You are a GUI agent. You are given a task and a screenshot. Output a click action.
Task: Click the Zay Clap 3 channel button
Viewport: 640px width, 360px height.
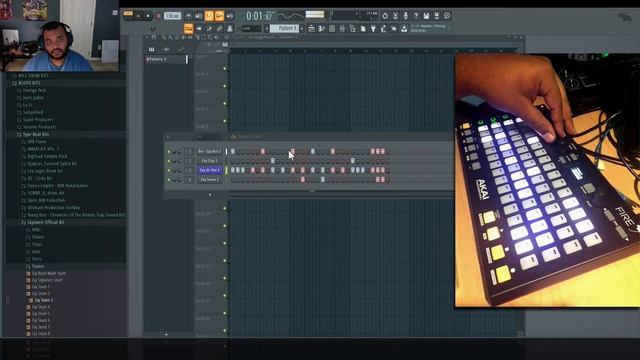tap(209, 161)
